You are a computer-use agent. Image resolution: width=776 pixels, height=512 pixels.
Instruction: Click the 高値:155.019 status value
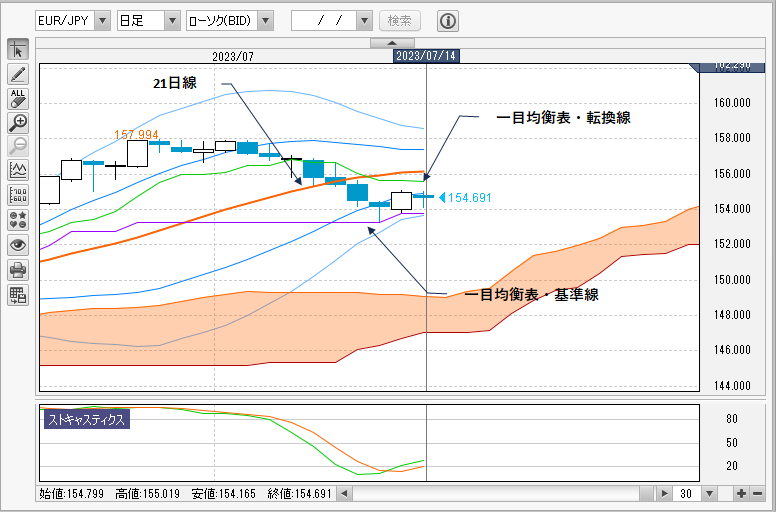tap(148, 494)
